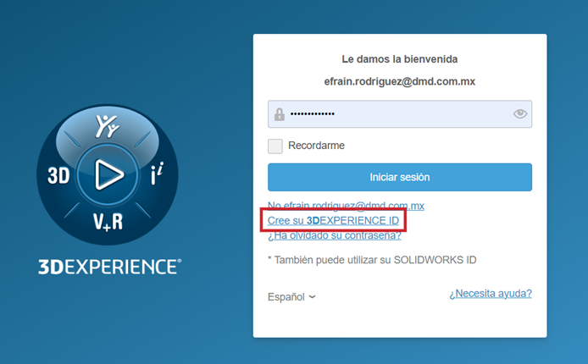Click the ¿Ha olvidado su contraseña? link
This screenshot has height=364, width=588.
tap(335, 235)
